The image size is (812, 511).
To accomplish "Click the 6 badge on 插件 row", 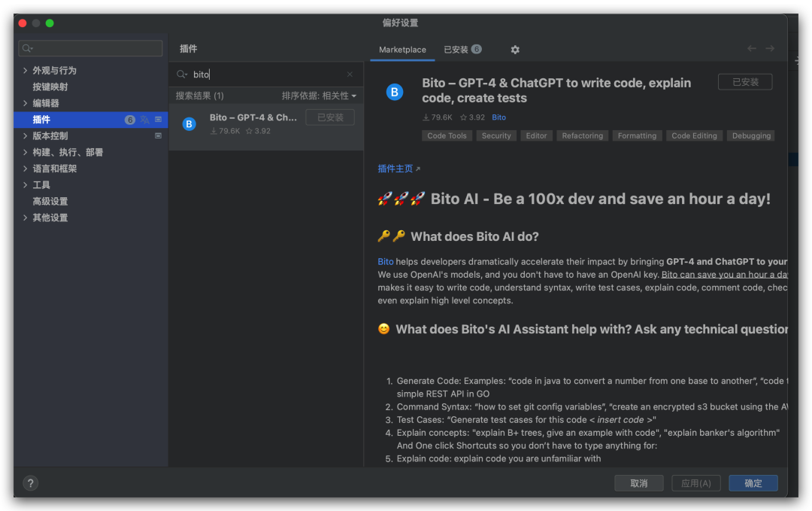I will coord(130,120).
